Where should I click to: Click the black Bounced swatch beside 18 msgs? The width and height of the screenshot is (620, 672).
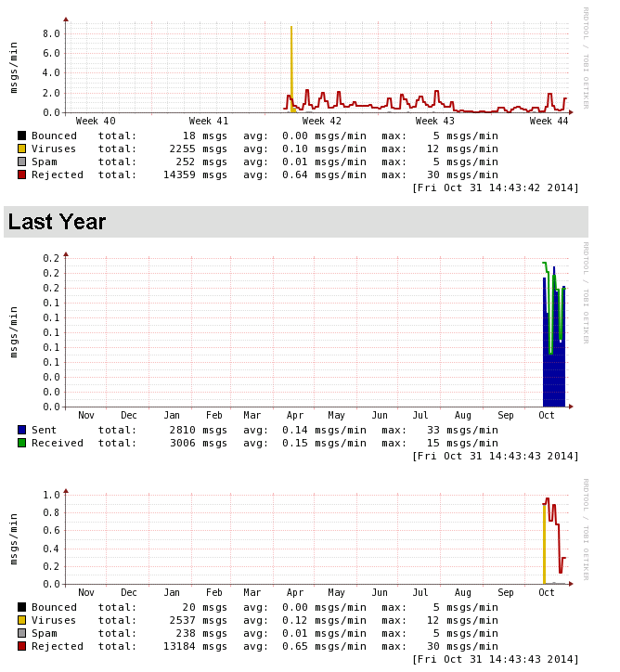point(22,136)
